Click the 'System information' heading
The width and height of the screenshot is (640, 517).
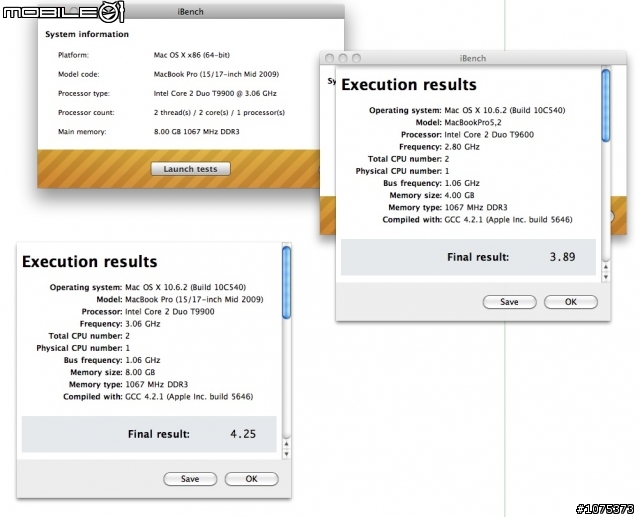pyautogui.click(x=87, y=34)
